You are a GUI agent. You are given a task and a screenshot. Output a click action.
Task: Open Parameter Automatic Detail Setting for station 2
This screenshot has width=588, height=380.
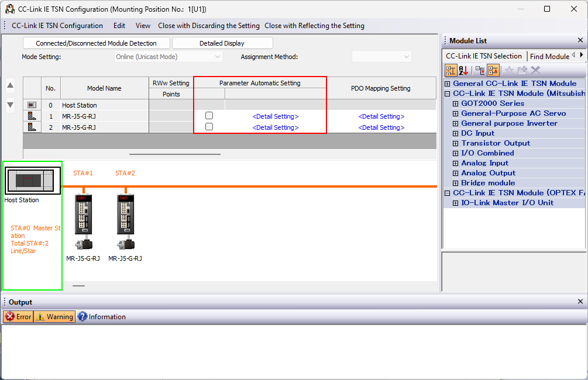click(276, 127)
